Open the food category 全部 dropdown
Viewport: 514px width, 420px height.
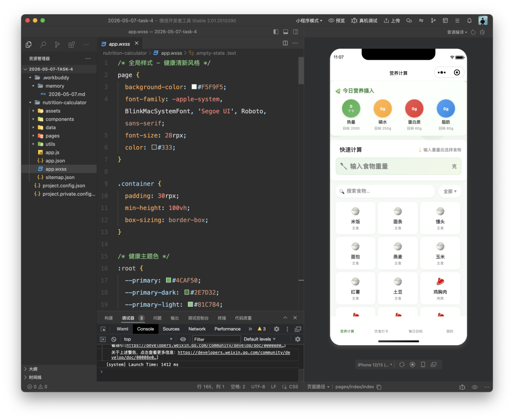(450, 191)
